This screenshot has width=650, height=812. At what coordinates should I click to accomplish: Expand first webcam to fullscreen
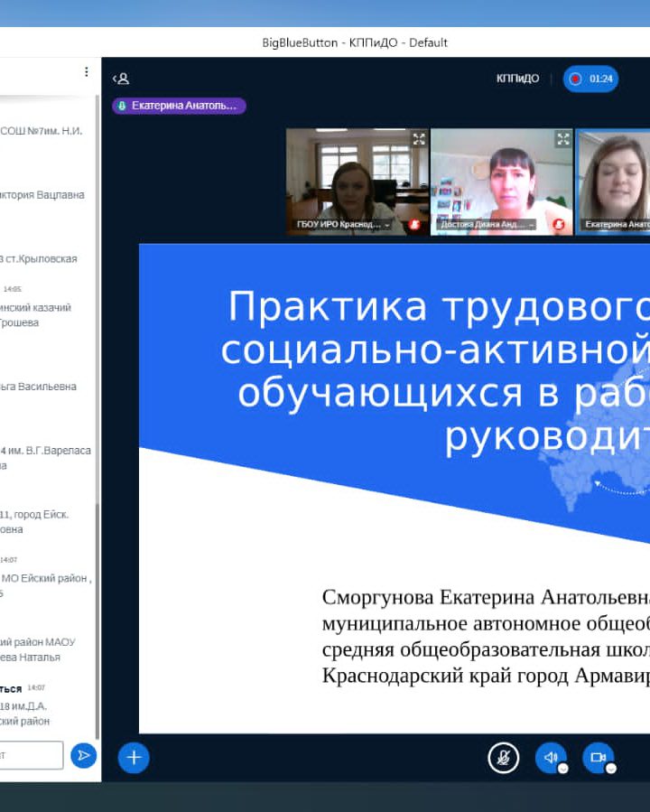coord(419,138)
